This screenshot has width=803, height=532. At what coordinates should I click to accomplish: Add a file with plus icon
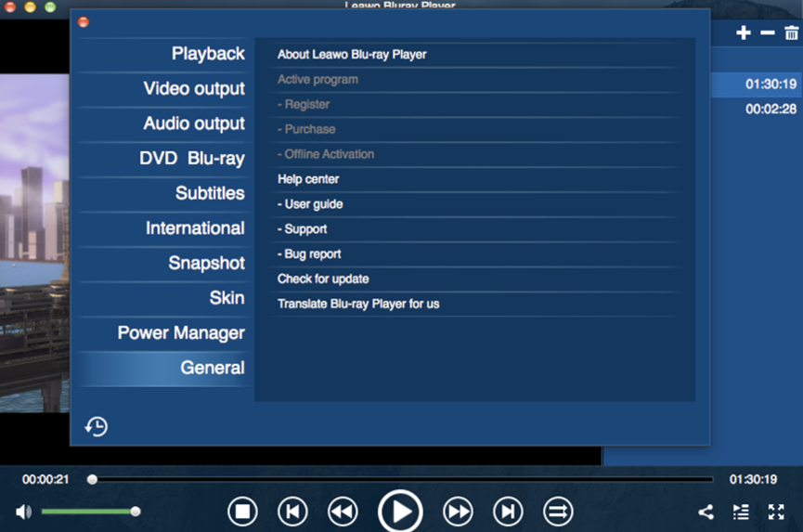[743, 32]
